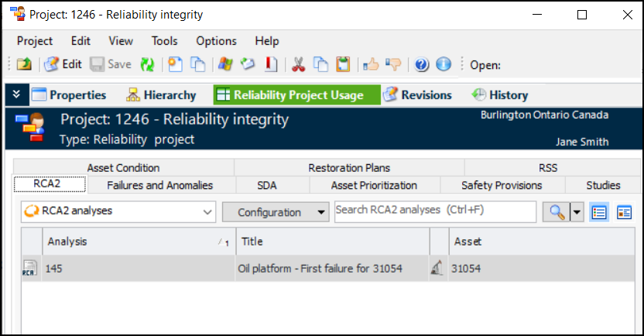Click the thumbs down icon
Viewport: 644px width, 336px height.
pyautogui.click(x=393, y=64)
